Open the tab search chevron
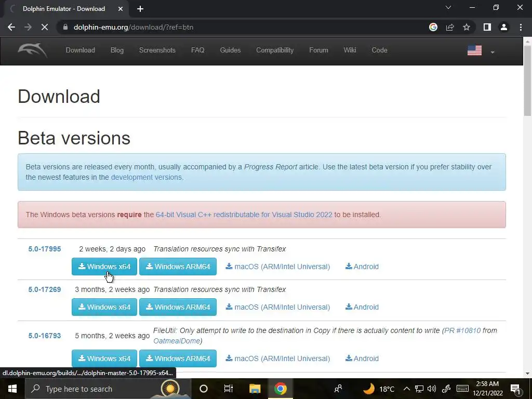 [x=448, y=7]
